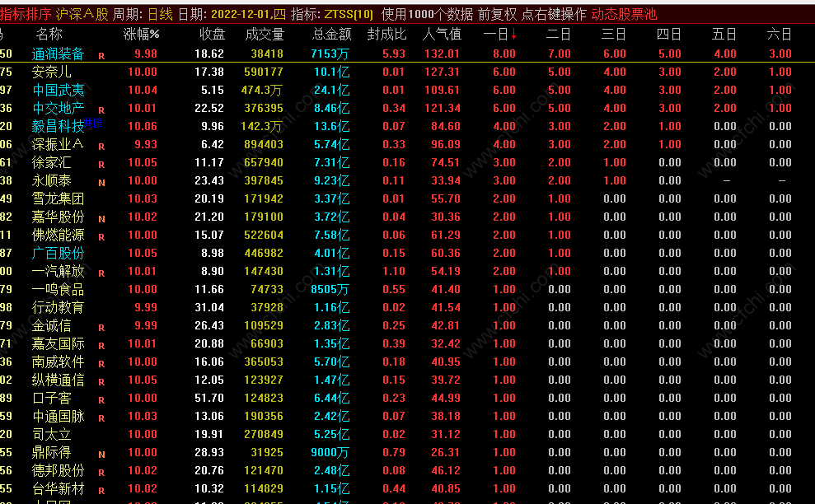Sort by the 收盘 column header
The height and width of the screenshot is (504, 815).
pos(212,35)
